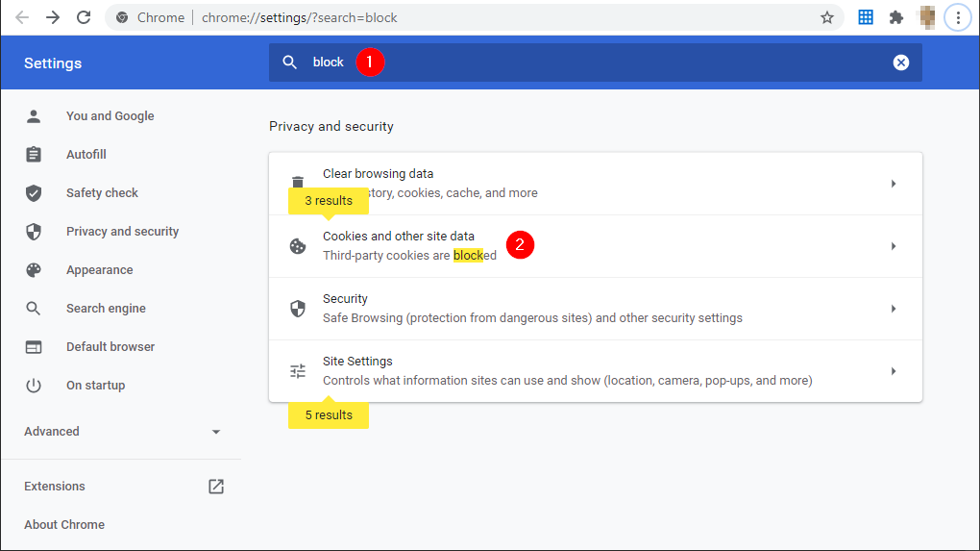Open the profile avatar menu
Viewport: 980px width, 551px height.
[927, 17]
